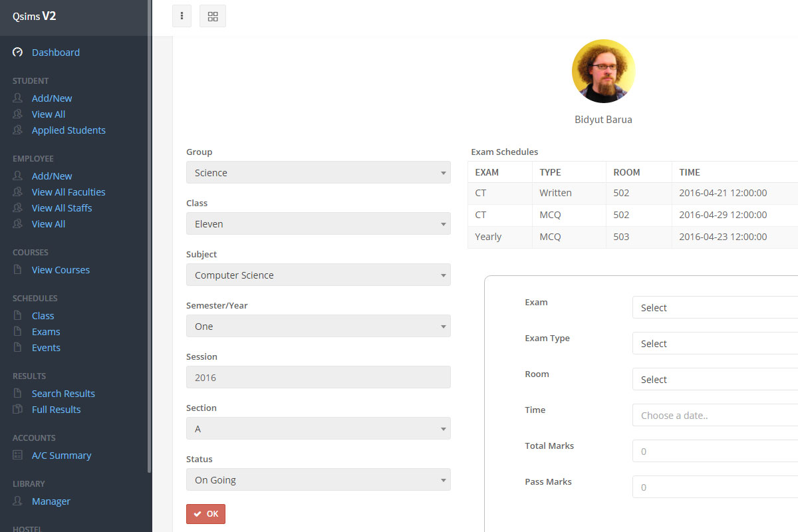The height and width of the screenshot is (532, 798).
Task: Click the Total Marks input field
Action: 715,452
